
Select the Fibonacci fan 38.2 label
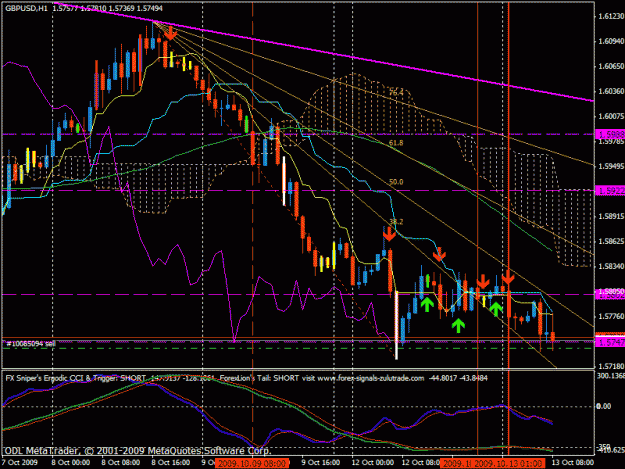[x=396, y=222]
